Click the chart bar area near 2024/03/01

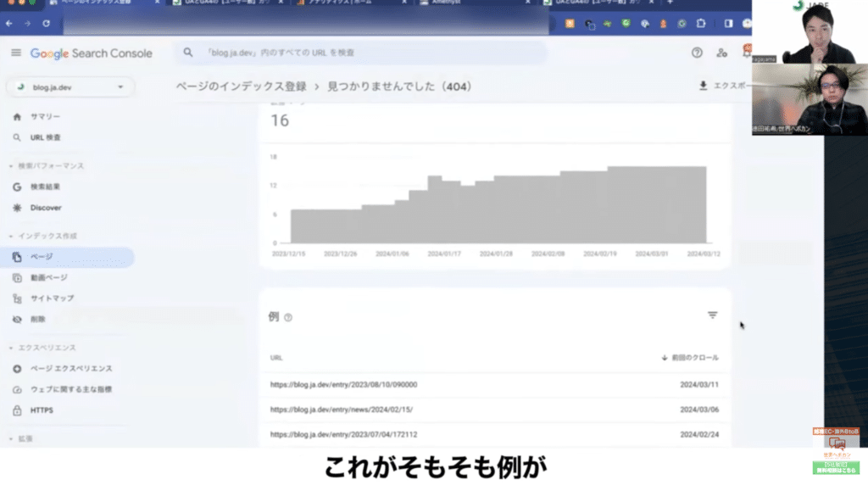tap(652, 205)
